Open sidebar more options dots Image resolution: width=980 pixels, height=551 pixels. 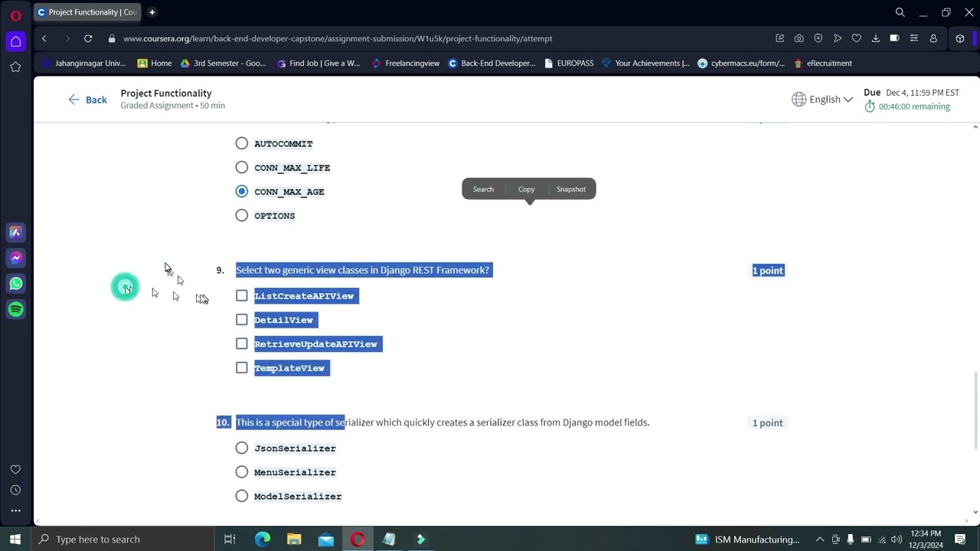(x=15, y=510)
